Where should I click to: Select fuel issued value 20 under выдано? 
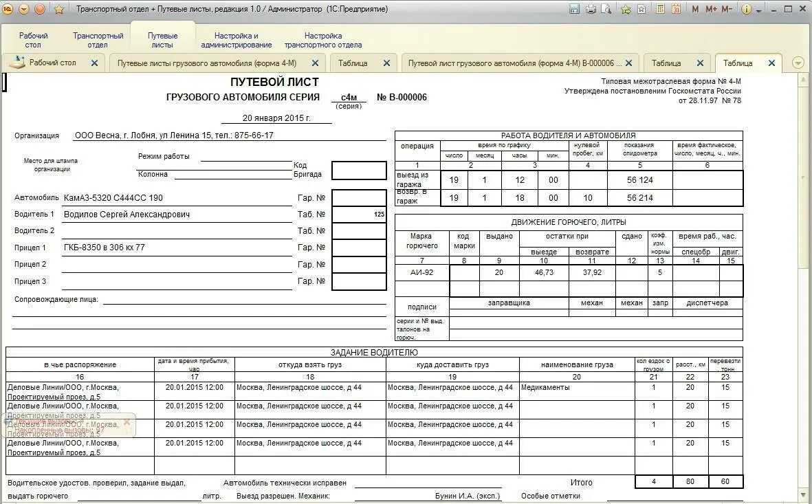click(x=498, y=272)
